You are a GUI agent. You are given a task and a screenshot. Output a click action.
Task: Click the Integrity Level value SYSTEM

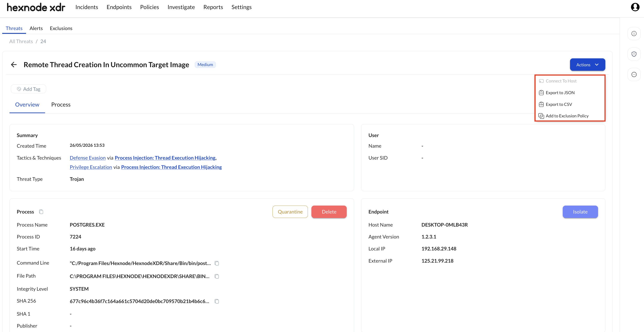(x=79, y=289)
